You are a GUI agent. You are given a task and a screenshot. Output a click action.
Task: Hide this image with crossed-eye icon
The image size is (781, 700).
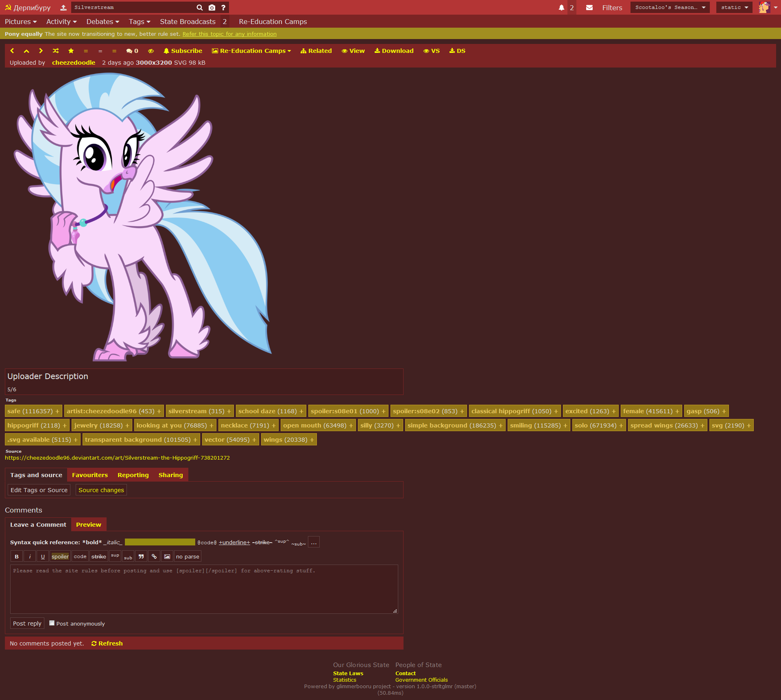[151, 51]
